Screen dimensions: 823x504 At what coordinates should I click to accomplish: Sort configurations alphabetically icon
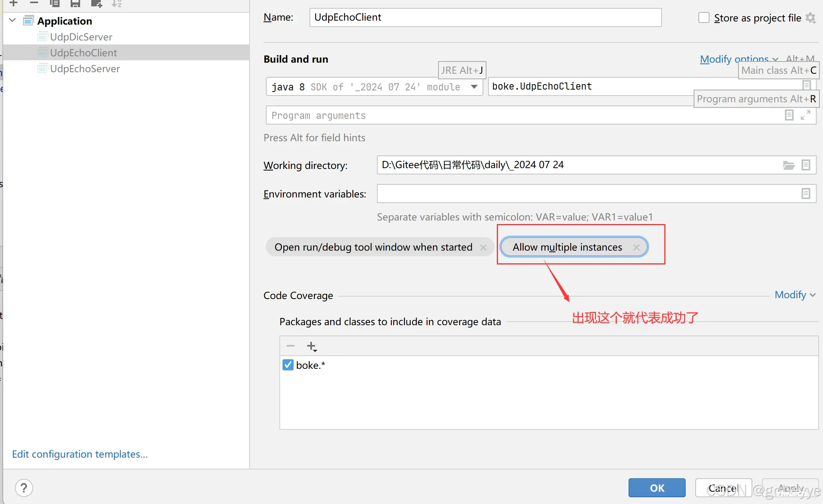pos(117,3)
